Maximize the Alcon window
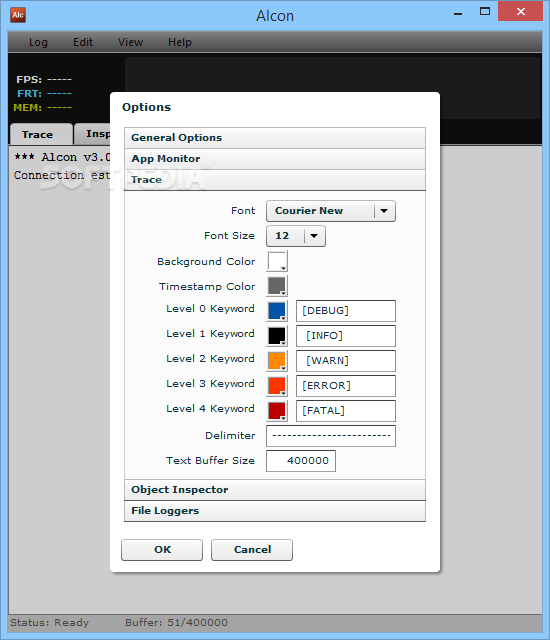The height and width of the screenshot is (640, 550). [485, 11]
